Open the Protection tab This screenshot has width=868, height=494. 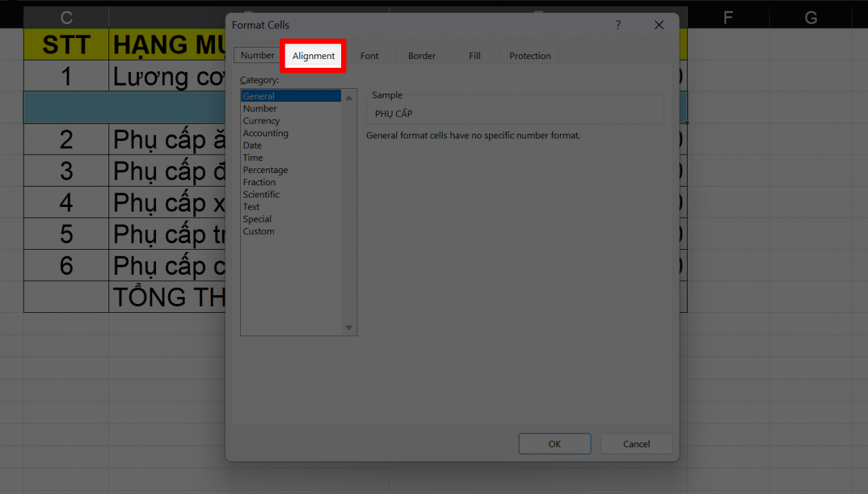point(530,56)
